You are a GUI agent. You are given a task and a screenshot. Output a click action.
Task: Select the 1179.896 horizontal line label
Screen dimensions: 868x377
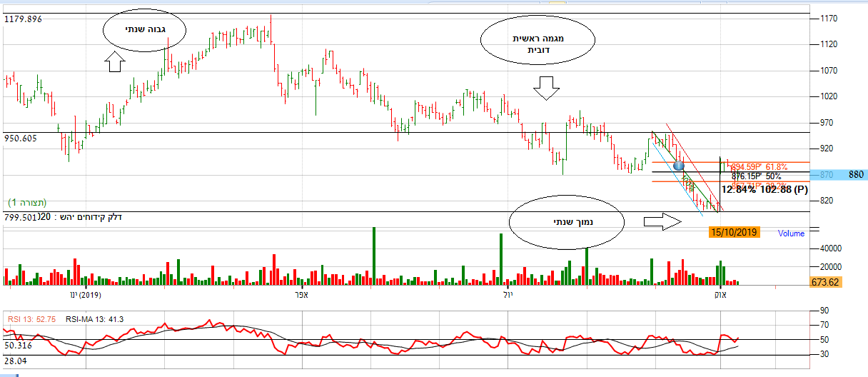pyautogui.click(x=23, y=19)
